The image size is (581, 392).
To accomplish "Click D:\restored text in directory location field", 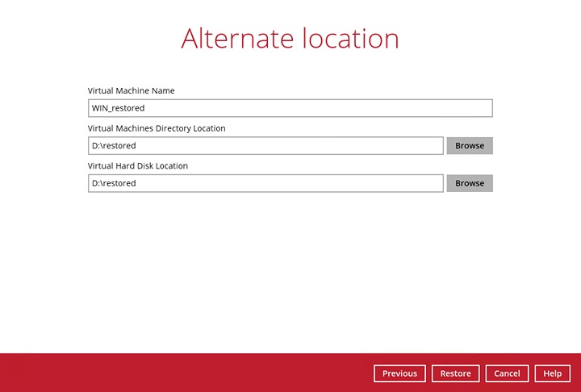I will pos(114,146).
